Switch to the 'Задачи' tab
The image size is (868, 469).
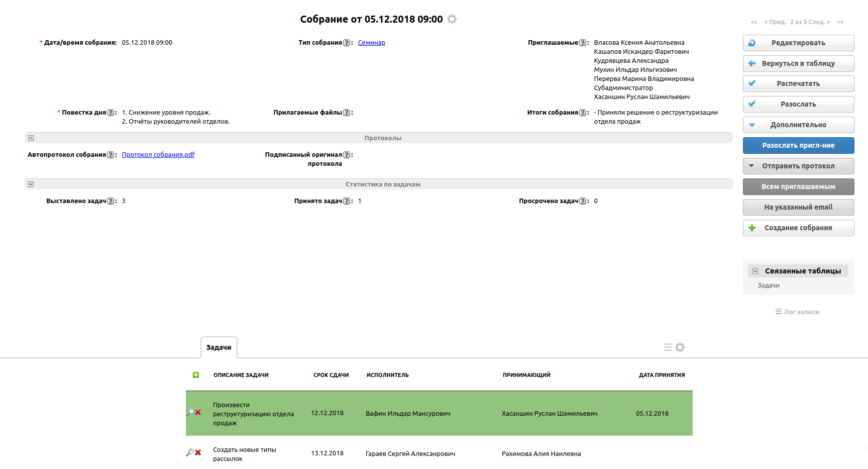(x=219, y=347)
